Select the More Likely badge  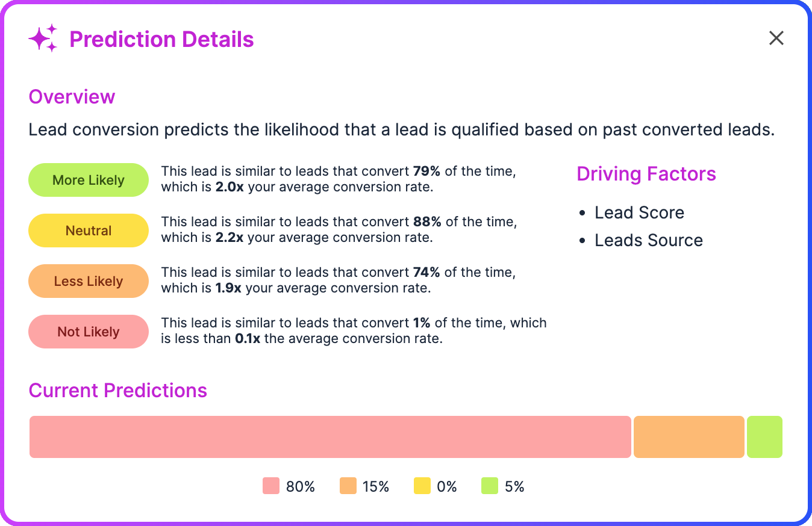[88, 179]
